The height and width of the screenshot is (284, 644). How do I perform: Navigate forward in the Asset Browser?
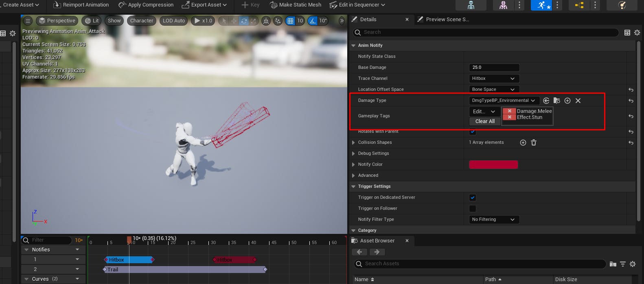(x=377, y=252)
